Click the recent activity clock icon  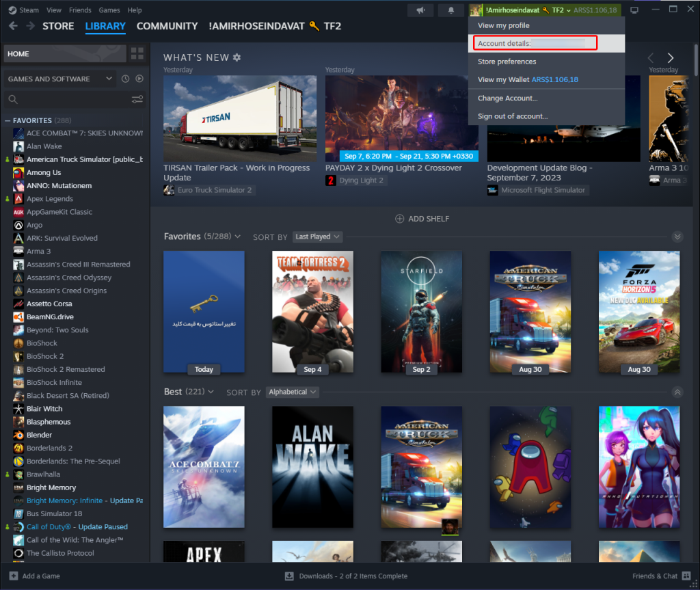pos(126,79)
